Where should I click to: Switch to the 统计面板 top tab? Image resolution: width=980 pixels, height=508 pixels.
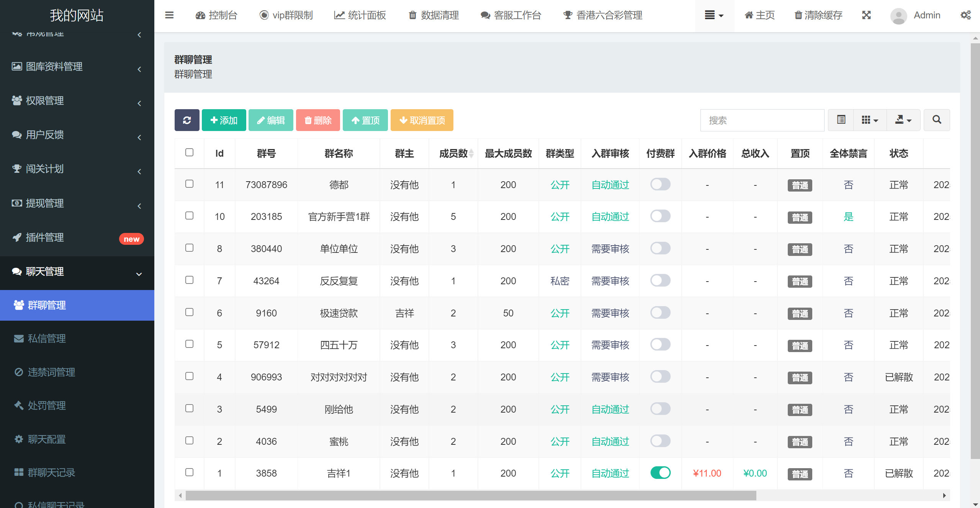coord(360,15)
